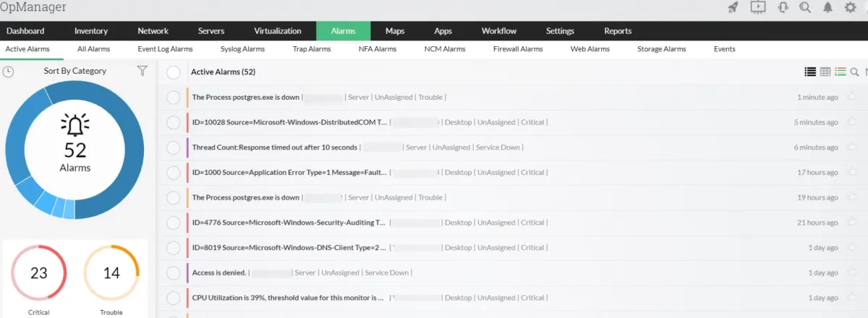Open CPU Utilization is 39% alarm
Screen dimensions: 868x318
pos(288,298)
